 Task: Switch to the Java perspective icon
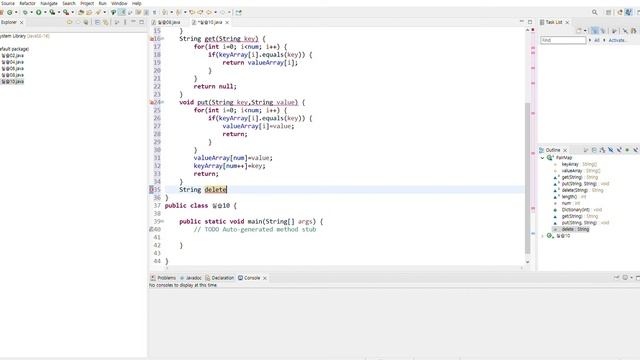[629, 12]
